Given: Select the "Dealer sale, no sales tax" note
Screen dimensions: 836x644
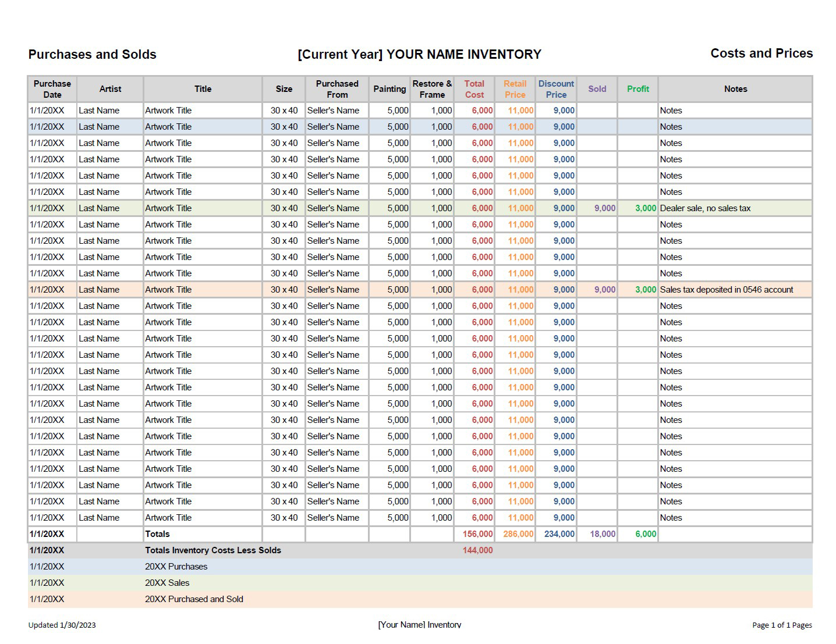Looking at the screenshot, I should [705, 208].
